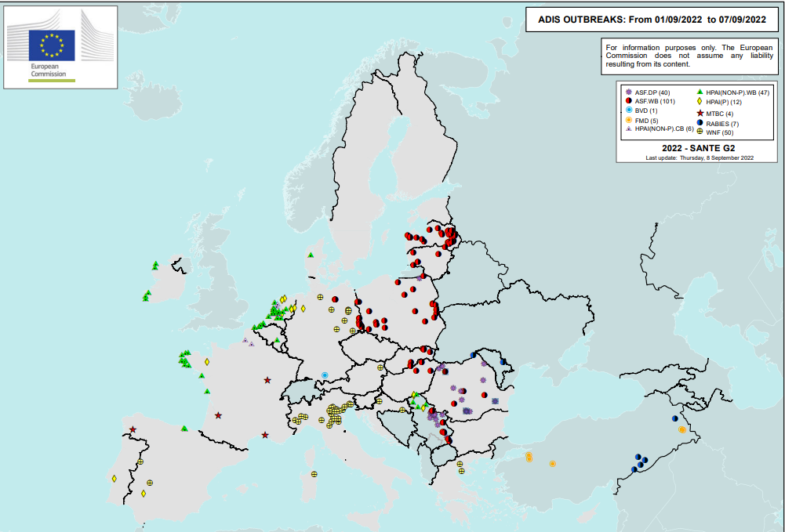Select the RABIES blue half-circle legend icon
Image resolution: width=785 pixels, height=532 pixels.
699,124
